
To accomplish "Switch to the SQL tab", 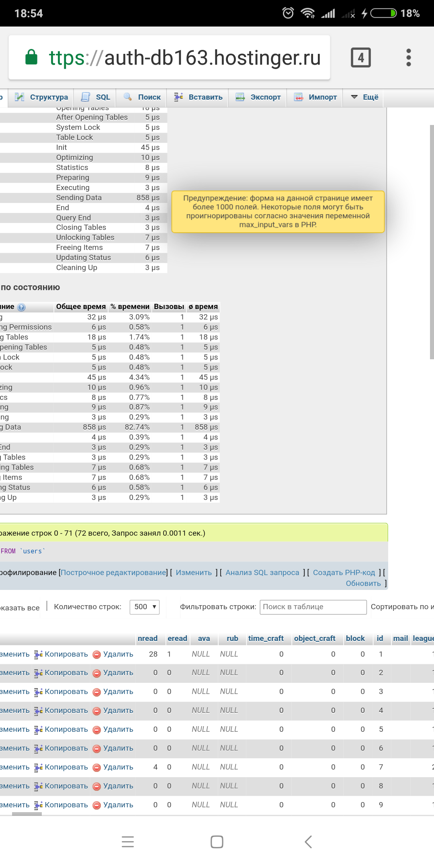I will coord(96,97).
